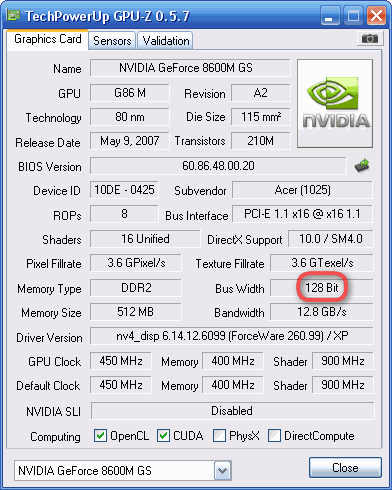Viewport: 392px width, 490px height.
Task: Minimize the GPU-Z window
Action: (x=330, y=15)
